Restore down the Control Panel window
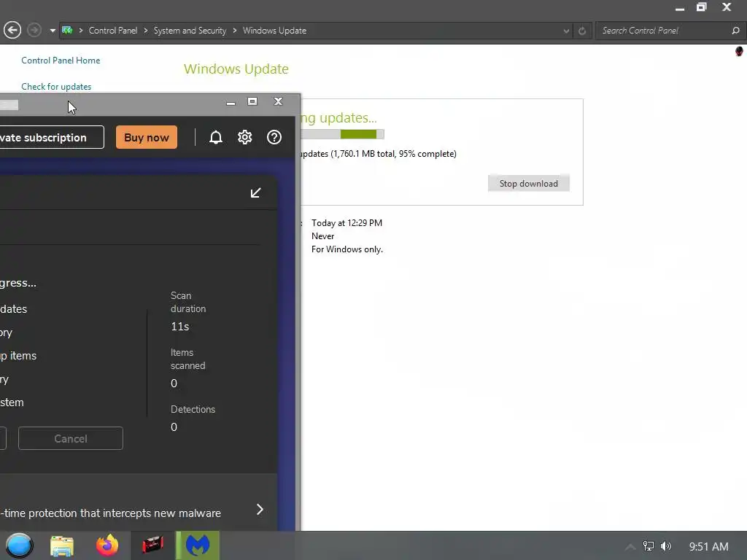 pos(701,7)
